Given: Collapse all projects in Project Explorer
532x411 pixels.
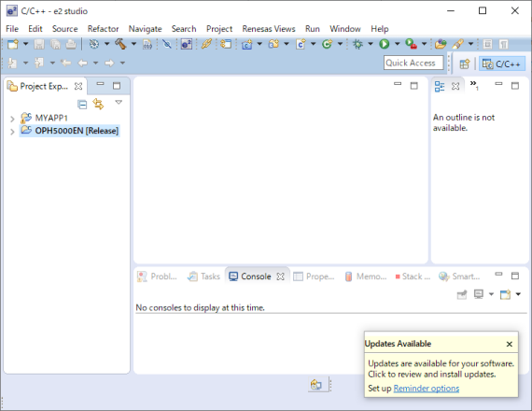Looking at the screenshot, I should tap(82, 105).
